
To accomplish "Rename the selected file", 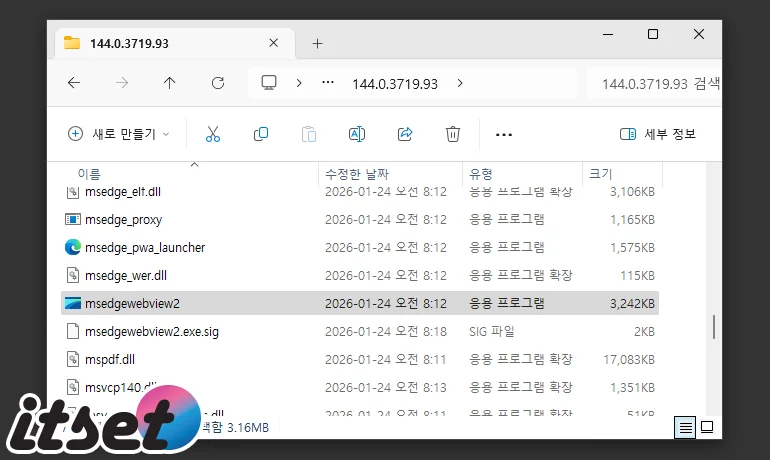I will click(357, 134).
